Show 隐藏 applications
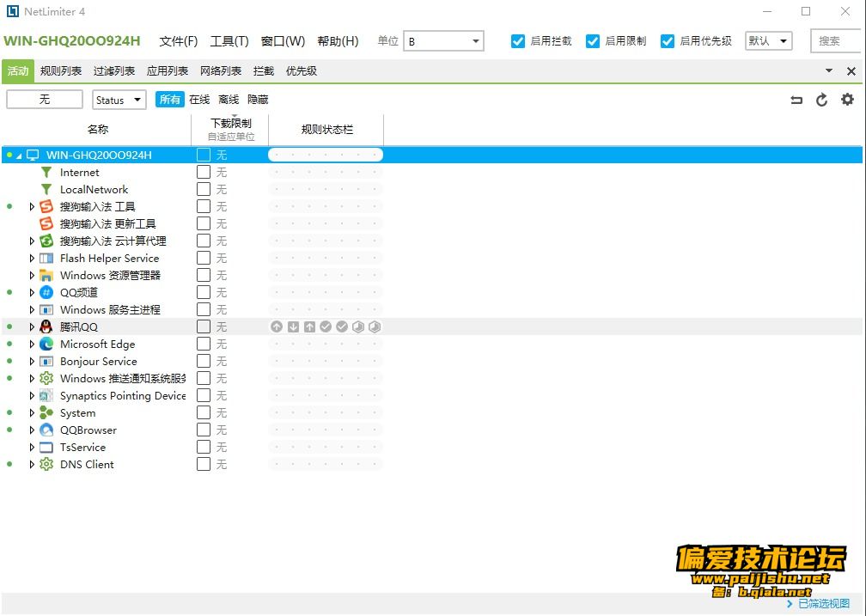Image resolution: width=866 pixels, height=616 pixels. [x=258, y=100]
